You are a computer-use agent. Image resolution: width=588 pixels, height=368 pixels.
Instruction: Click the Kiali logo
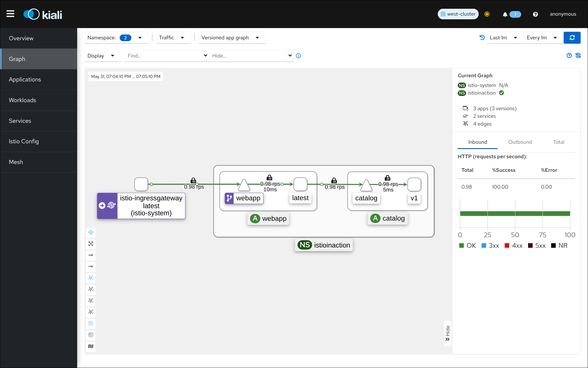click(43, 14)
